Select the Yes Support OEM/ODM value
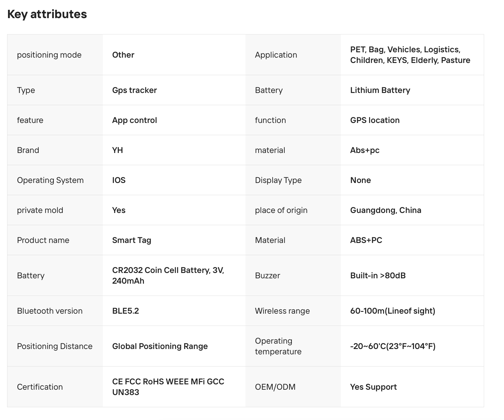The width and height of the screenshot is (504, 420). click(x=373, y=387)
